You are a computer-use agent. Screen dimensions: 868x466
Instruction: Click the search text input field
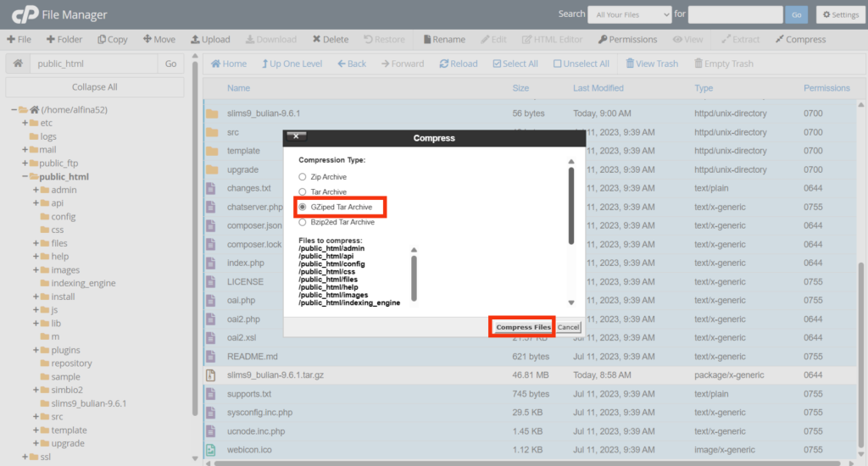735,14
